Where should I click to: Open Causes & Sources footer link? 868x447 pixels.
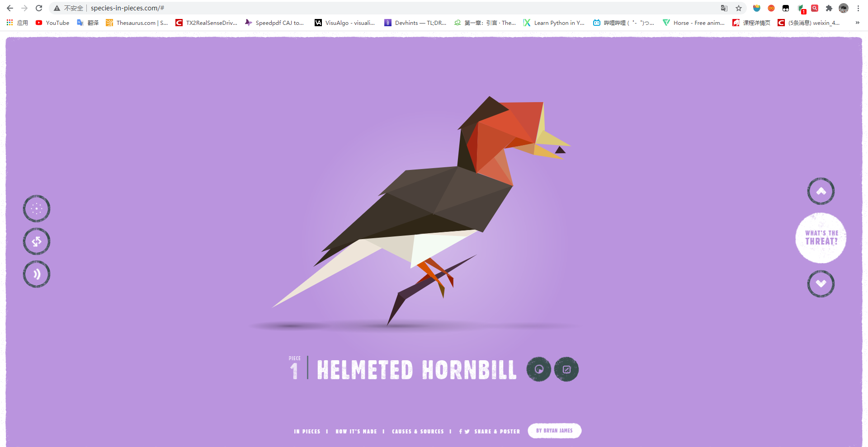(x=418, y=432)
